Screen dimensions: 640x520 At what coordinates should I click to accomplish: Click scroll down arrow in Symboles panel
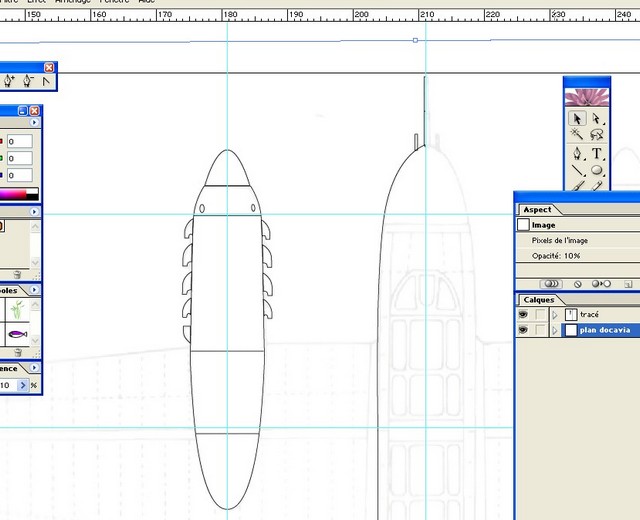[36, 340]
